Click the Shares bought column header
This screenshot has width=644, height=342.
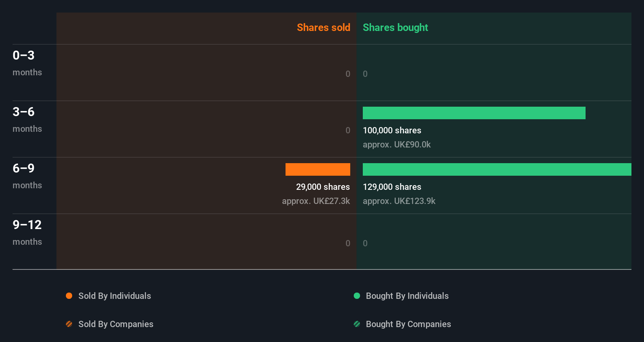(x=395, y=27)
